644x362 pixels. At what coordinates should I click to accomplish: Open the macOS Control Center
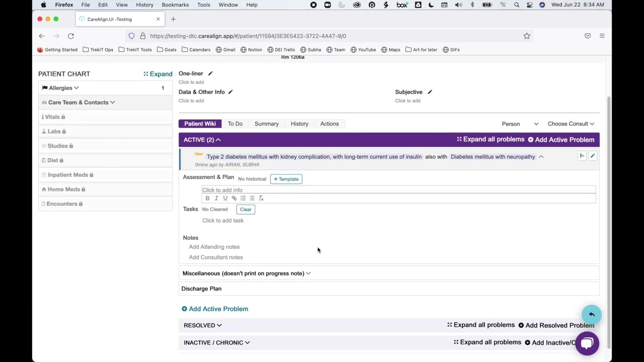pos(529,5)
